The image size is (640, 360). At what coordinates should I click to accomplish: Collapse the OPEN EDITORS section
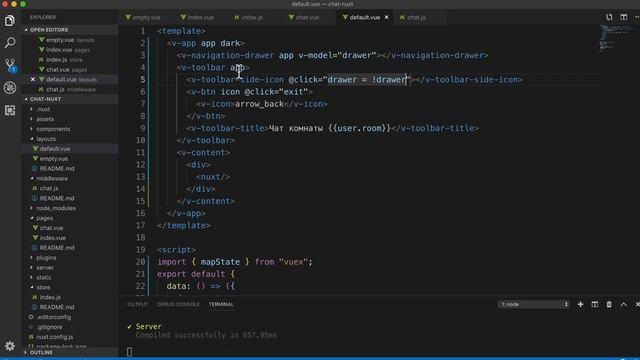click(70, 30)
